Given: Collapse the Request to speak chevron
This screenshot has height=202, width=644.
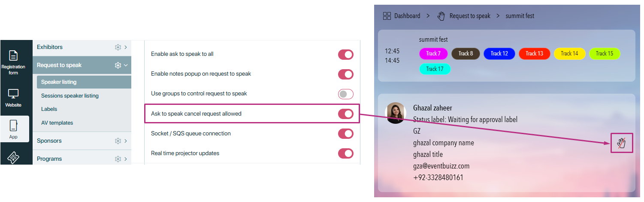Looking at the screenshot, I should pos(126,65).
